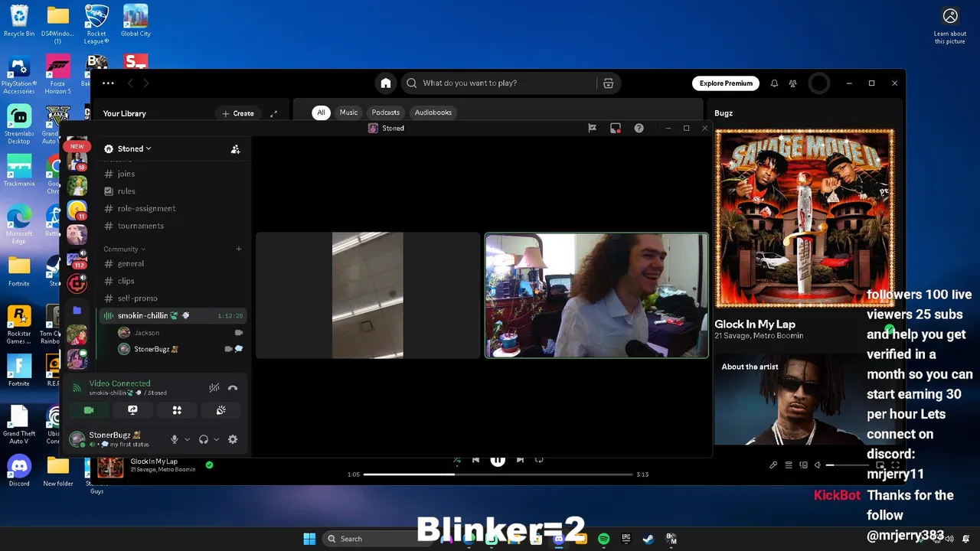The height and width of the screenshot is (551, 980).
Task: Focus Jackson's video tile
Action: (367, 295)
